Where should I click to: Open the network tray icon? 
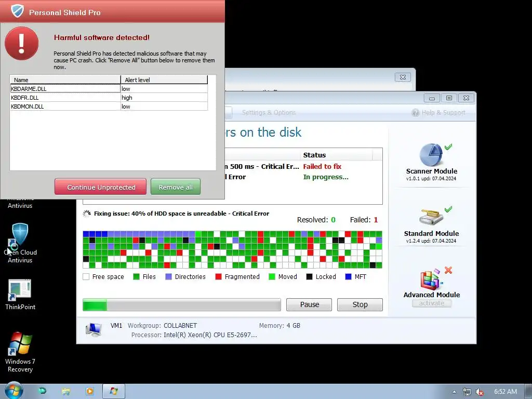467,392
